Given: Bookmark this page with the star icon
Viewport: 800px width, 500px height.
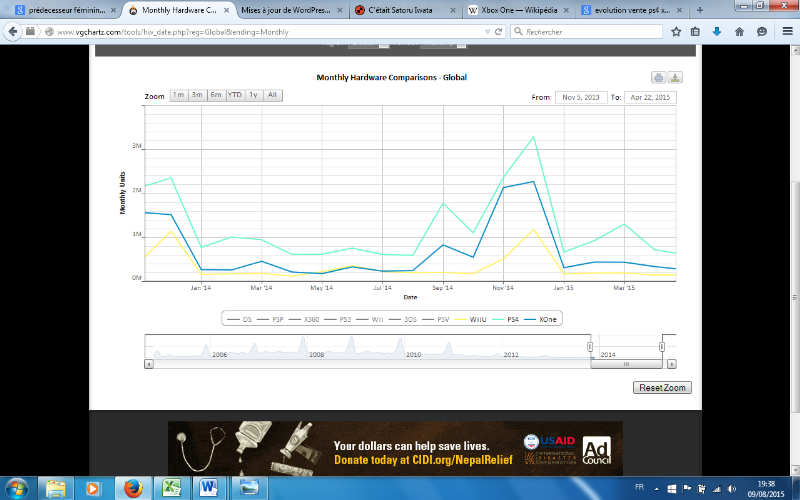Looking at the screenshot, I should (x=676, y=32).
